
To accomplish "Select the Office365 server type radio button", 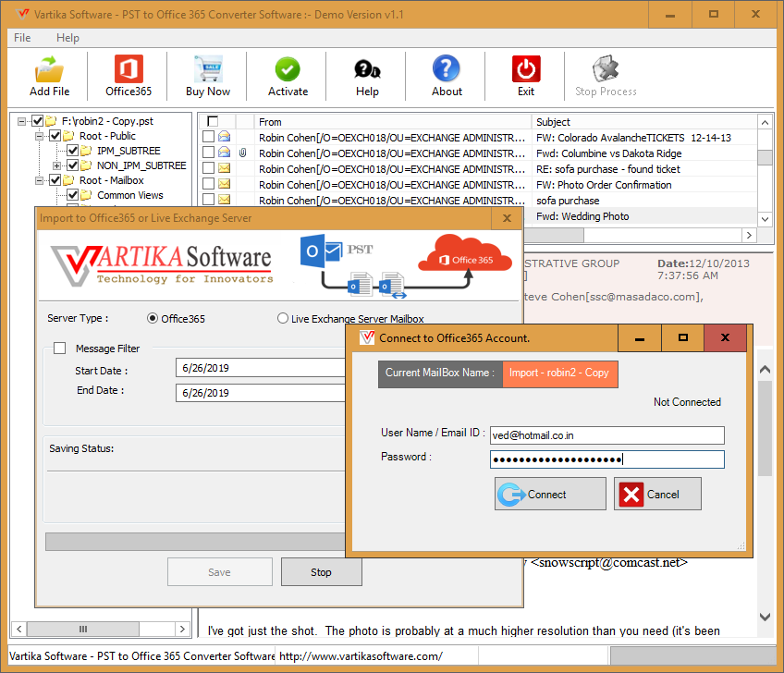I will (x=153, y=318).
